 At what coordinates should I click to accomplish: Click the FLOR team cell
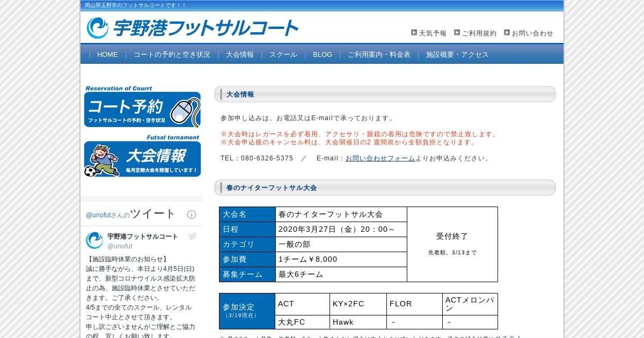click(x=414, y=304)
